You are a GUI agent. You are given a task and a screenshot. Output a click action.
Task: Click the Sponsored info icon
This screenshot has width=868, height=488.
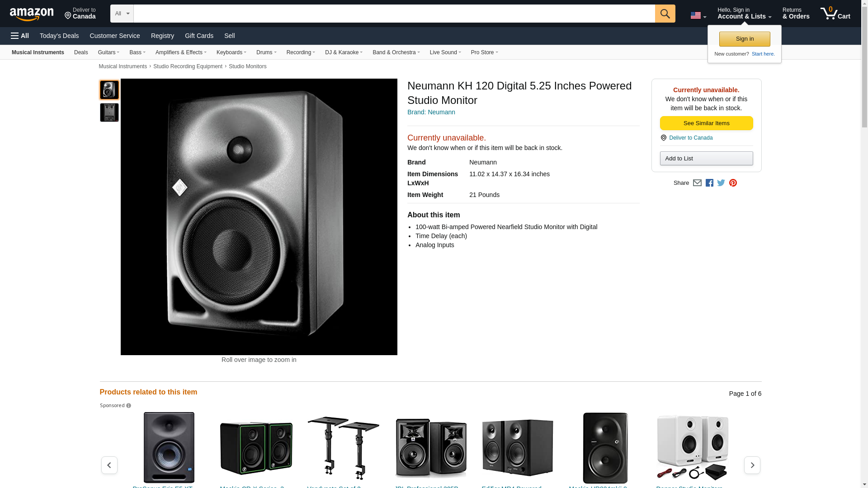[129, 406]
